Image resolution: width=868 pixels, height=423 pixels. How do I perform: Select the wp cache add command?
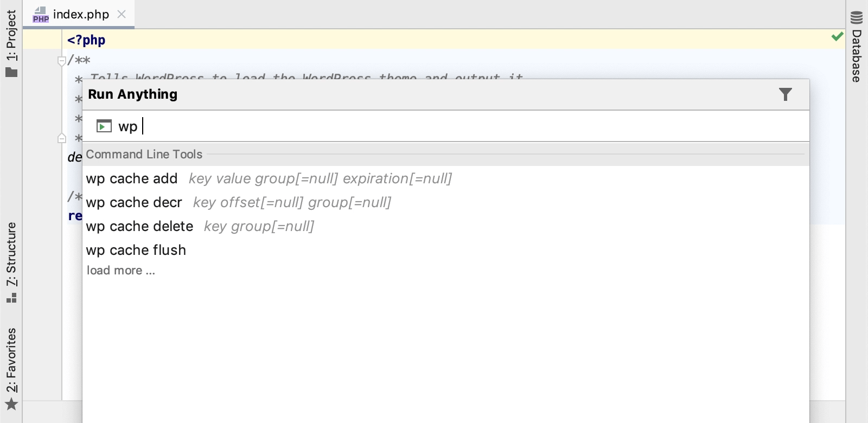[x=445, y=178]
